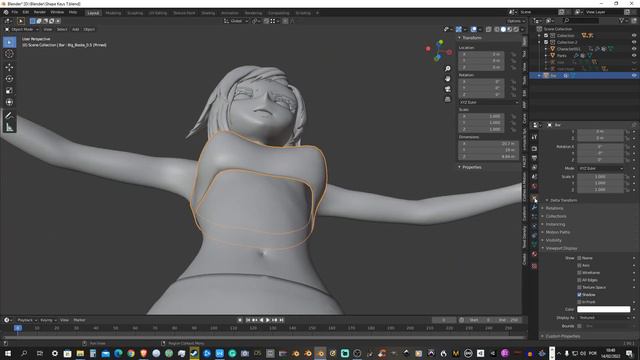Select the Annotate tool
This screenshot has height=360, width=640.
click(x=9, y=116)
